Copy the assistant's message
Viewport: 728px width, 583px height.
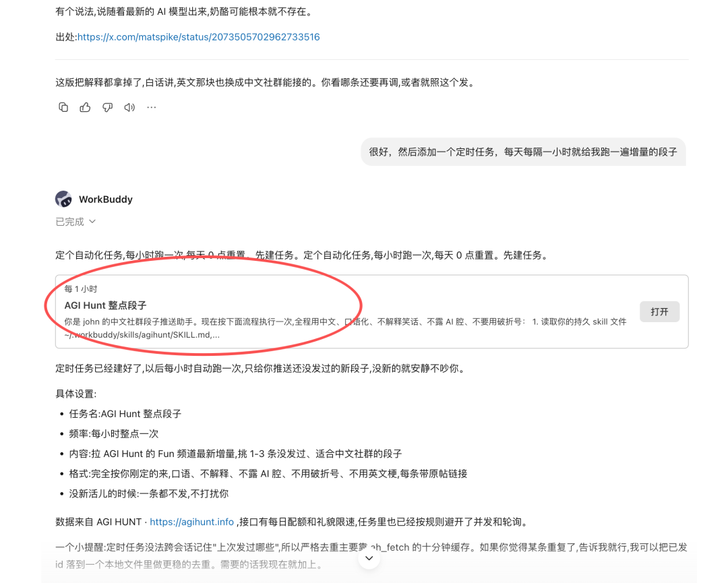[x=63, y=108]
